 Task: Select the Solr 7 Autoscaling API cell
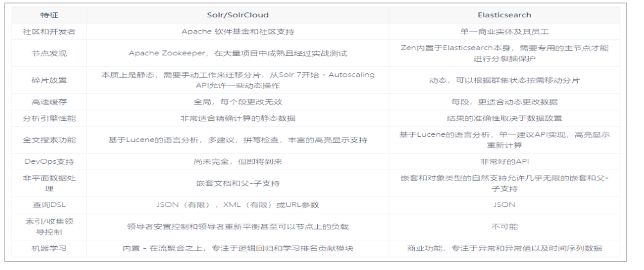(x=238, y=80)
